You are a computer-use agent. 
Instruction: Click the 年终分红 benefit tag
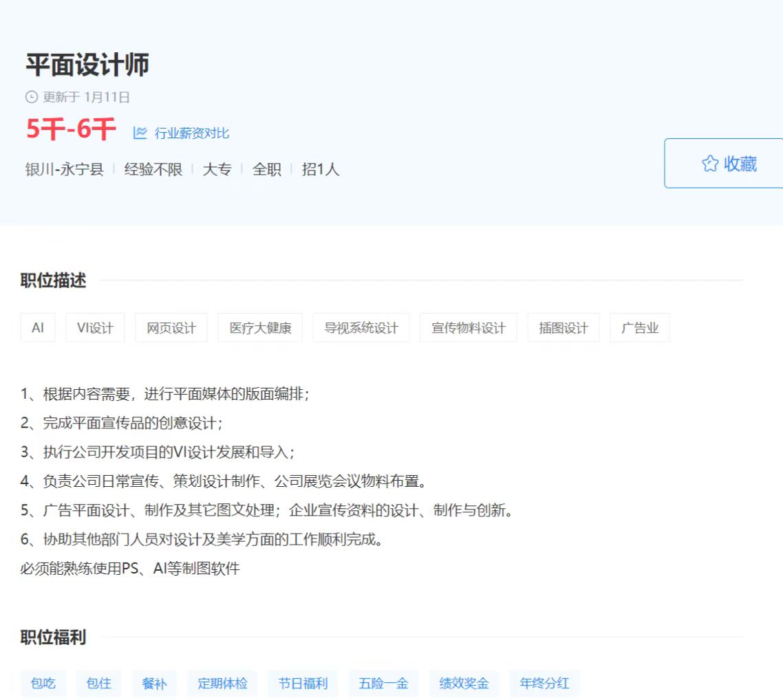[x=544, y=683]
